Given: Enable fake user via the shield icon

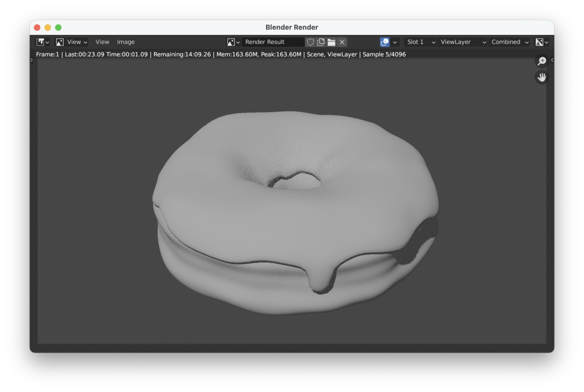Looking at the screenshot, I should click(310, 42).
